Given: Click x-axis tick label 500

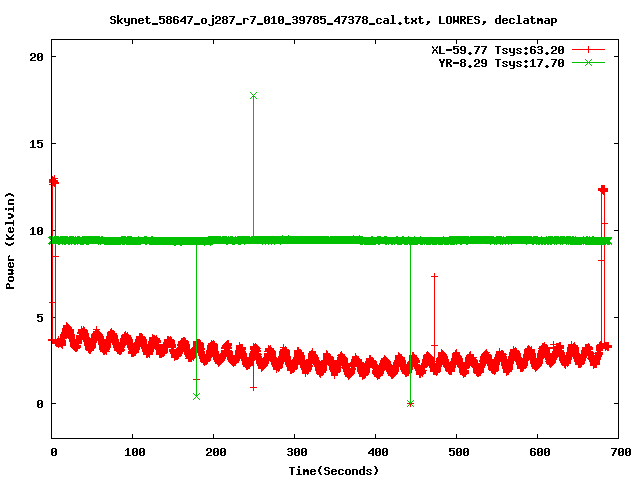Looking at the screenshot, I should 458,452.
